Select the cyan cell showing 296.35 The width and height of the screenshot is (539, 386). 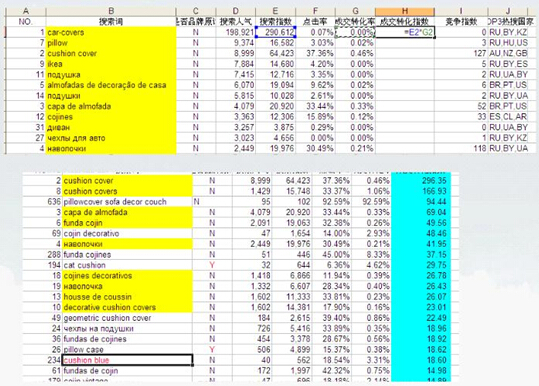[420, 180]
